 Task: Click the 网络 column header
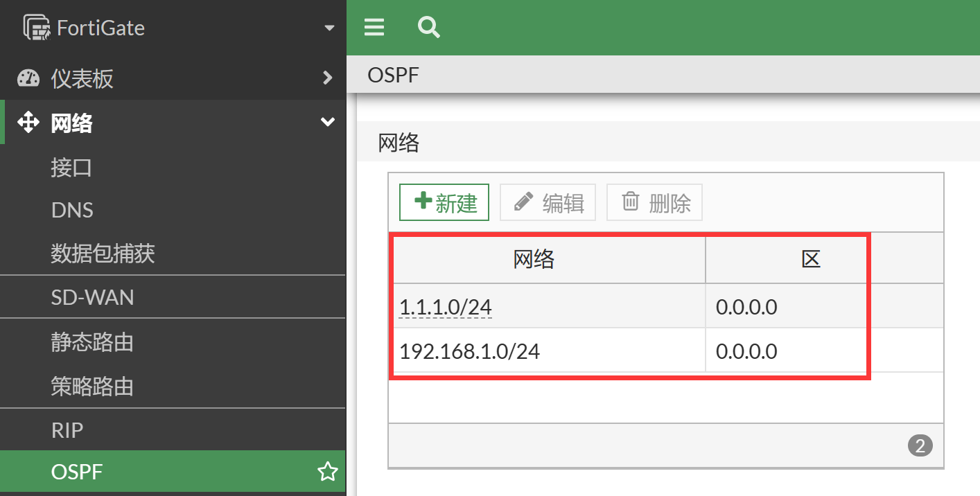pyautogui.click(x=534, y=260)
